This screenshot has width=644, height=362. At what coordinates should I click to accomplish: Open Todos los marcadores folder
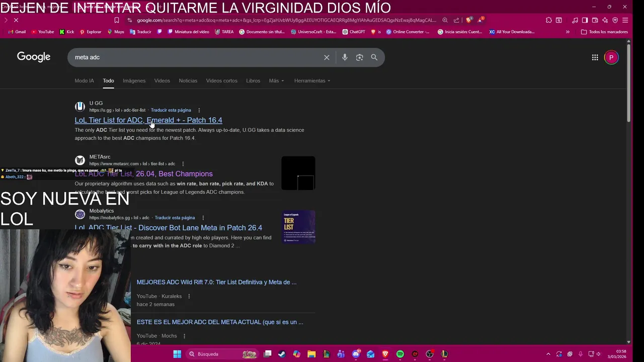tap(604, 32)
